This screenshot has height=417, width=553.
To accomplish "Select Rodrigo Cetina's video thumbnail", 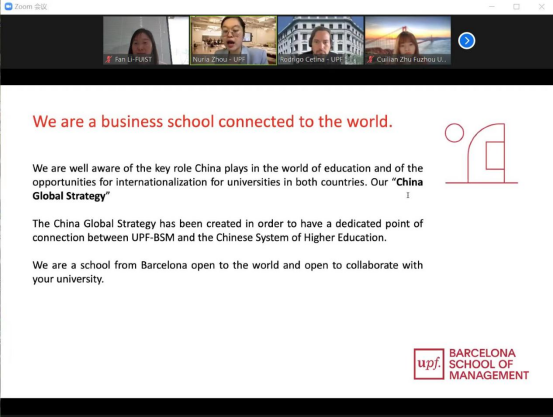I will (x=321, y=40).
